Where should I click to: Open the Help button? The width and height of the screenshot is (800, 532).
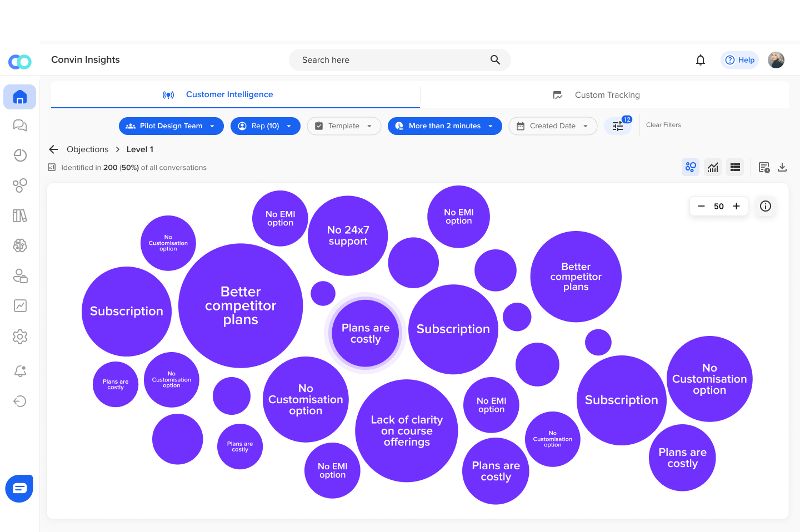coord(739,59)
